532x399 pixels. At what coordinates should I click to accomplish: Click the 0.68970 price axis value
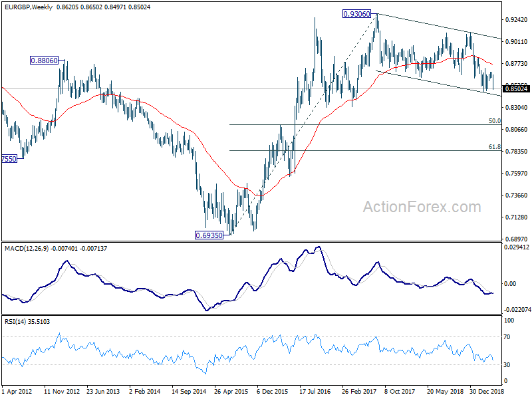(517, 239)
